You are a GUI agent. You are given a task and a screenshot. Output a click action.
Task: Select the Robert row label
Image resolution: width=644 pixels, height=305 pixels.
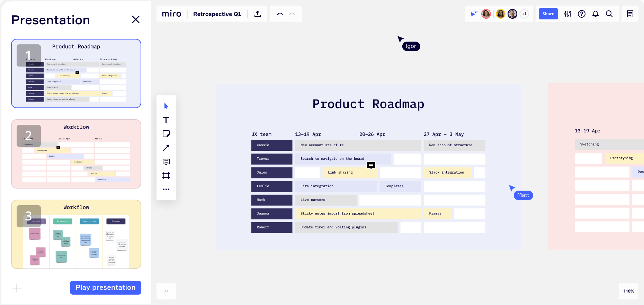[x=272, y=227]
